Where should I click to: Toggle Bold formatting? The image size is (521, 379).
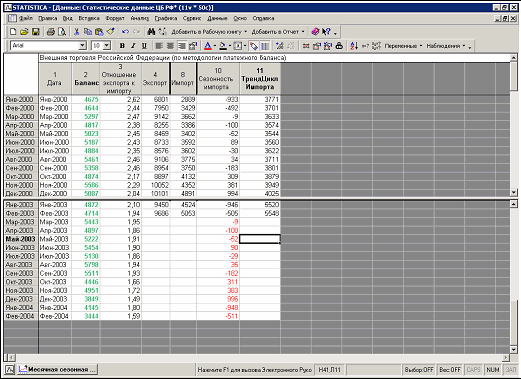[x=122, y=46]
